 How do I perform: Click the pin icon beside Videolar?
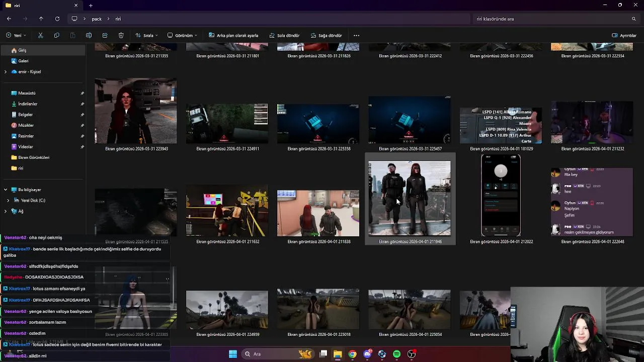click(x=82, y=147)
